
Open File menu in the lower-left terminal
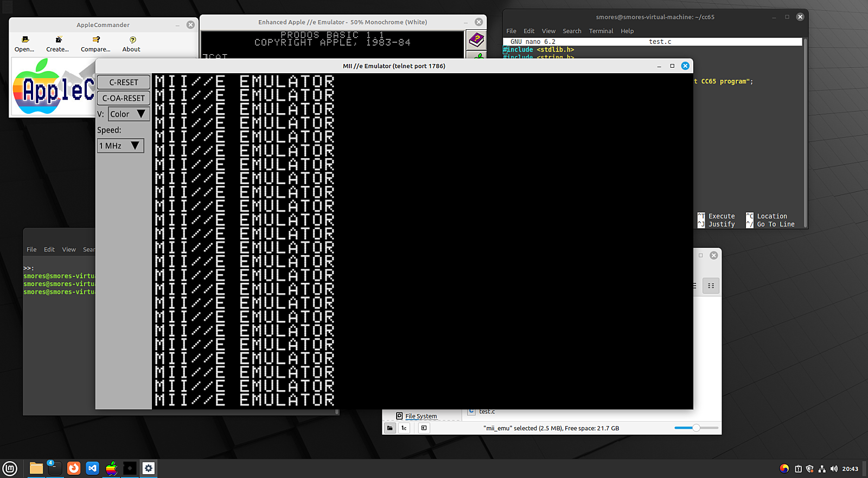tap(31, 249)
